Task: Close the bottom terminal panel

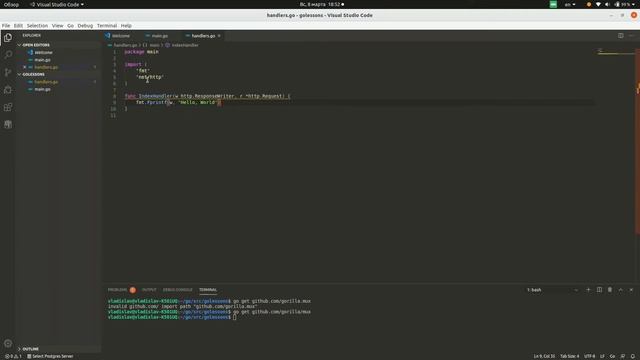Action: click(x=631, y=290)
